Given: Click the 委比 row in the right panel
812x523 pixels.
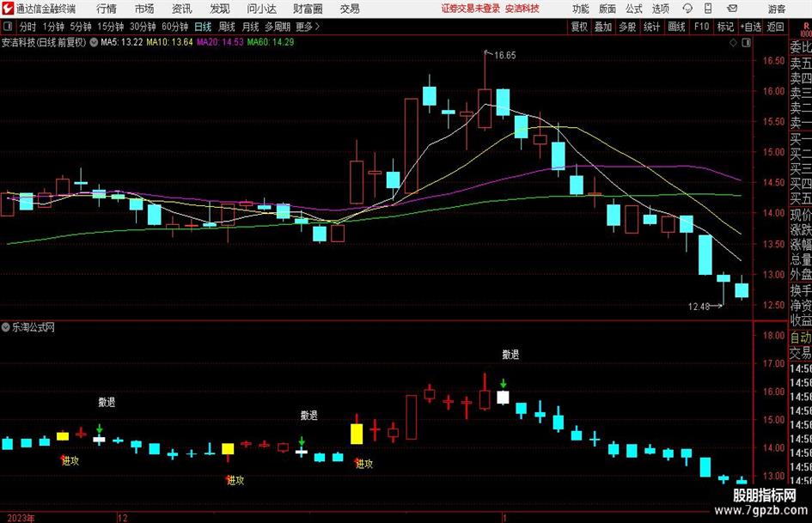Looking at the screenshot, I should (x=801, y=47).
